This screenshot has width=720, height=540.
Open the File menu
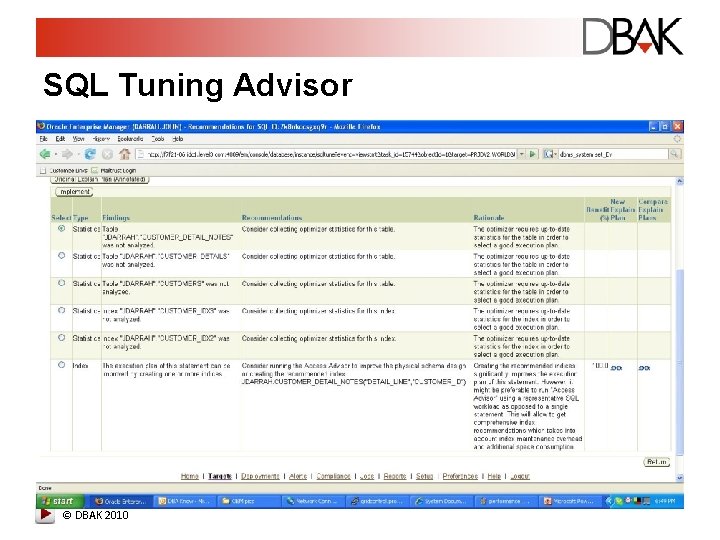point(43,139)
